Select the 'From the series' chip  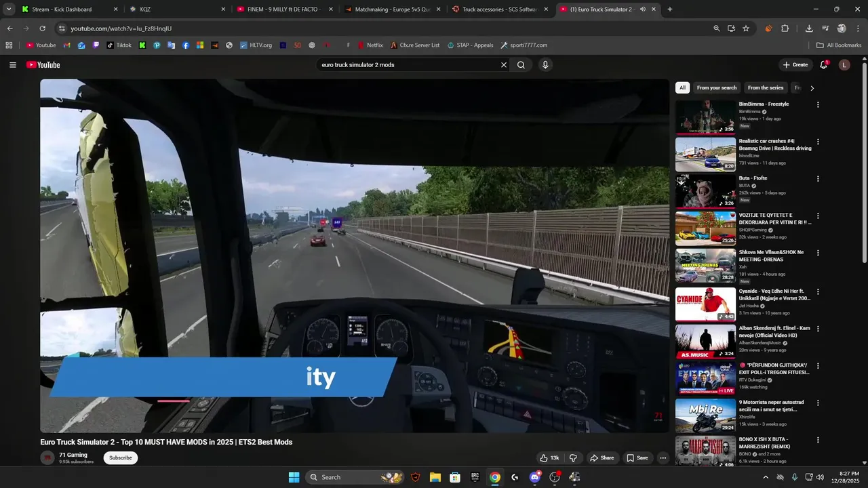[x=766, y=88]
